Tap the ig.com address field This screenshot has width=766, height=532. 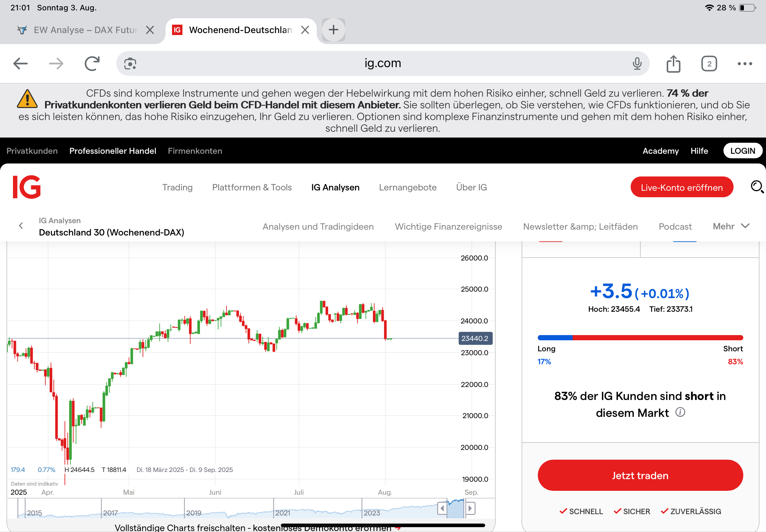[x=382, y=63]
